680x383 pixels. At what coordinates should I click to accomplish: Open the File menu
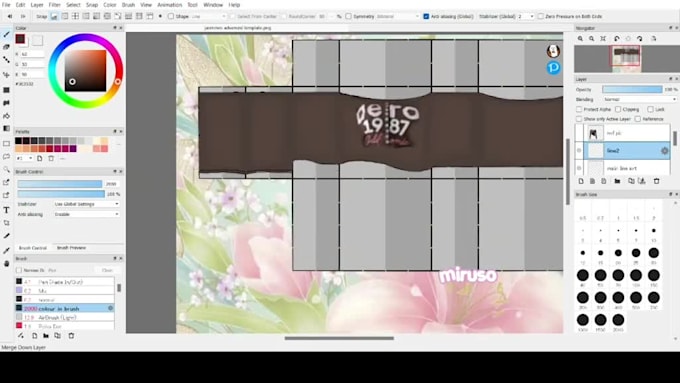click(6, 5)
